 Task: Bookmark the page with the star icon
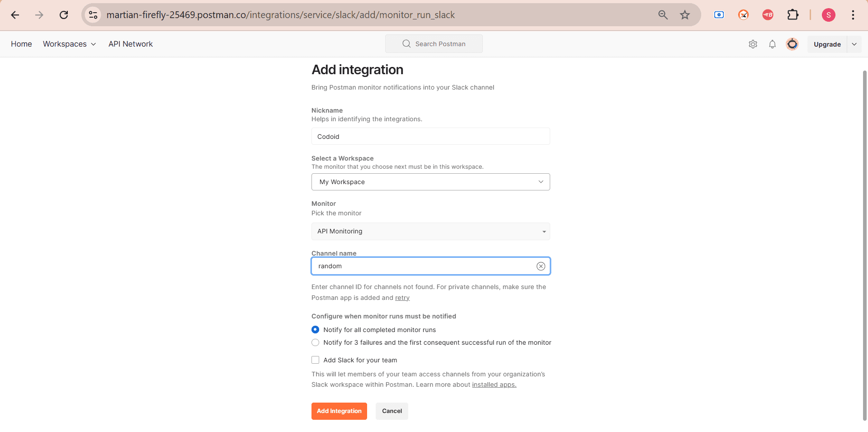[685, 15]
